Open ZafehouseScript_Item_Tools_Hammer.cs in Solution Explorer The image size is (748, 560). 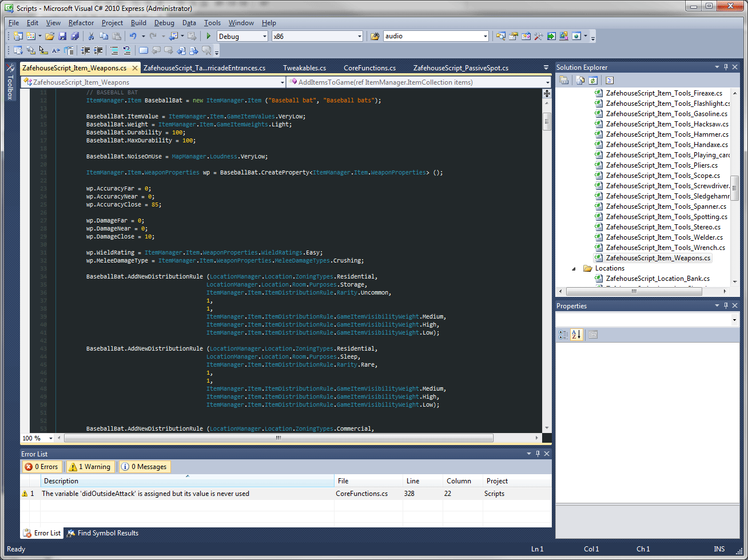pos(667,134)
